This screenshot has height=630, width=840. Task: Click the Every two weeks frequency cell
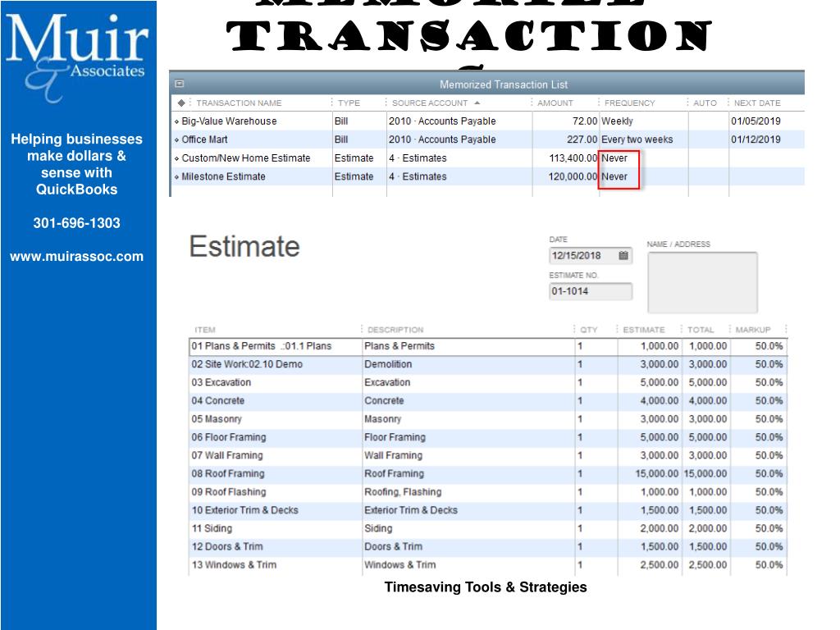(x=644, y=139)
